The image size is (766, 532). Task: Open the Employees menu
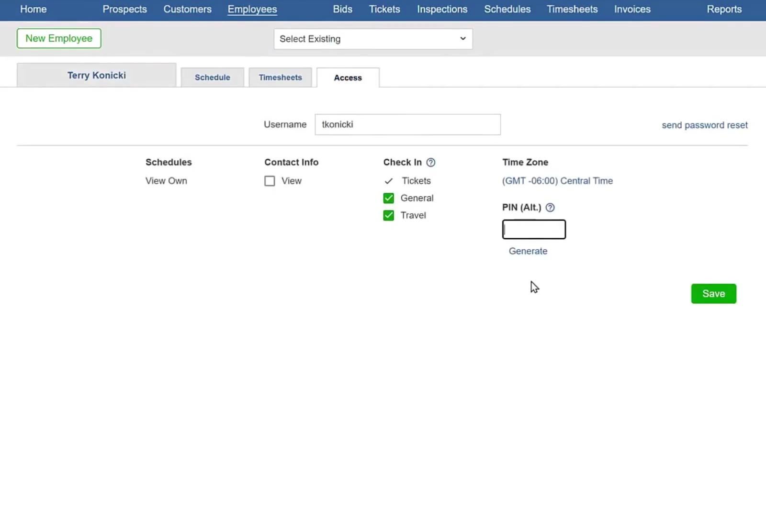[x=252, y=9]
